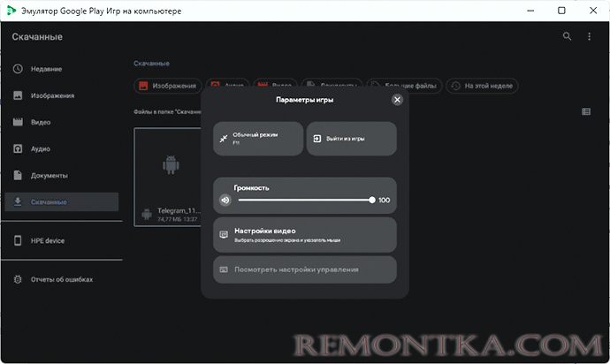Switch to list view layout icon
This screenshot has height=364, width=610.
[x=586, y=111]
